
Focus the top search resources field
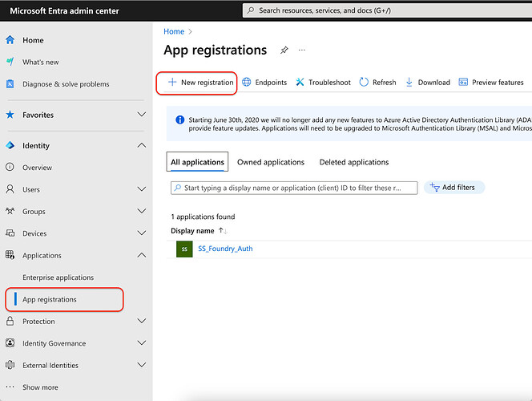click(387, 10)
